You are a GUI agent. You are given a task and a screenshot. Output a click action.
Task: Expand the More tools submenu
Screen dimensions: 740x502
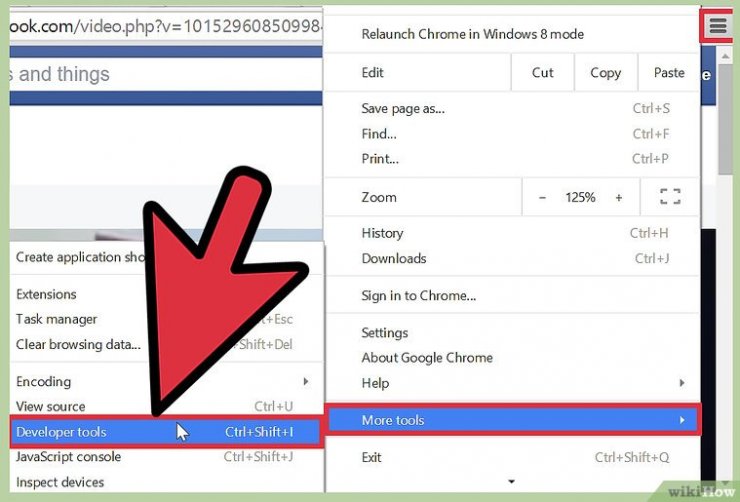point(512,420)
